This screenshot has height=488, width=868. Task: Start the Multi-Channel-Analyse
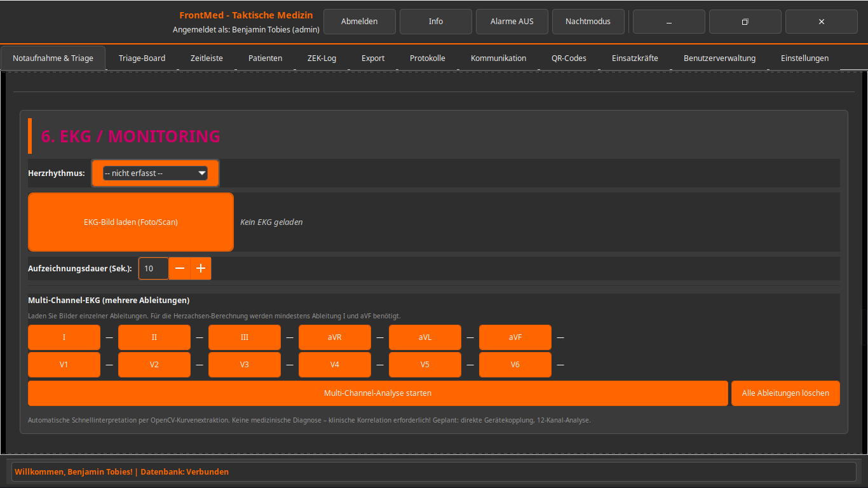click(377, 393)
